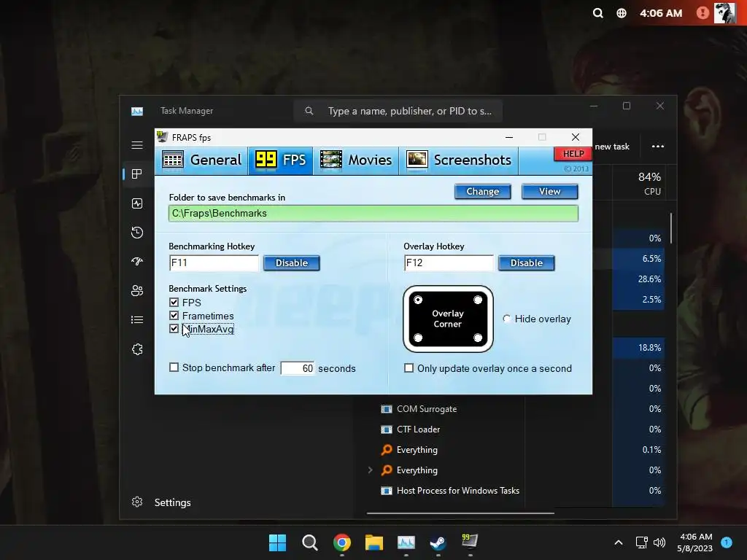
Task: Click FRAPS icon in taskbar
Action: click(470, 542)
